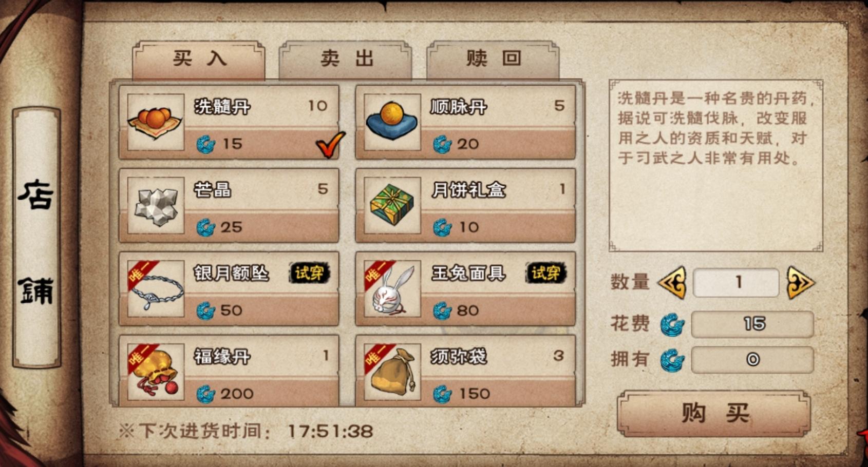Select the 须弥袋 sack icon
The image size is (868, 467).
pyautogui.click(x=392, y=372)
